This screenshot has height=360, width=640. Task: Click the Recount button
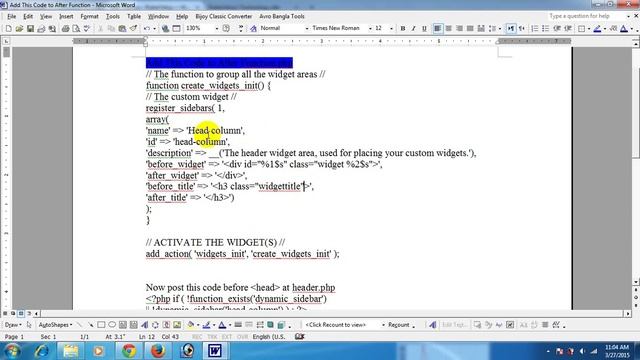point(399,325)
